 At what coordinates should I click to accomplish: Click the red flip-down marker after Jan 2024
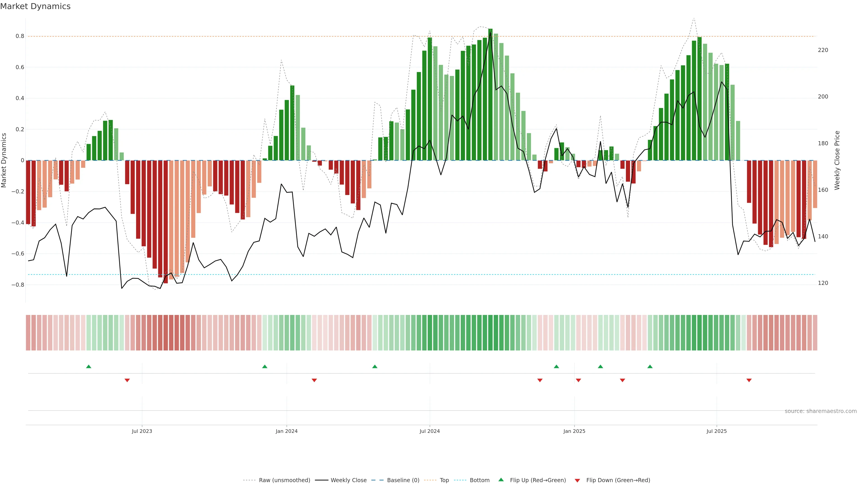[314, 380]
